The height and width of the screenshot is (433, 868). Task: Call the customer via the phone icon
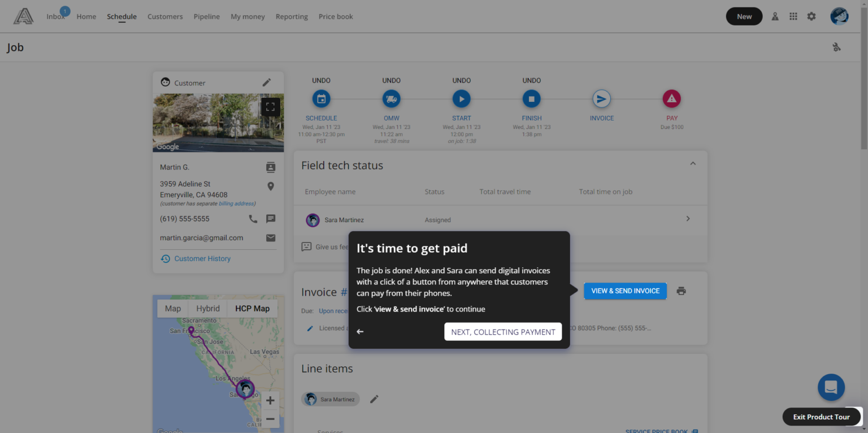coord(253,219)
